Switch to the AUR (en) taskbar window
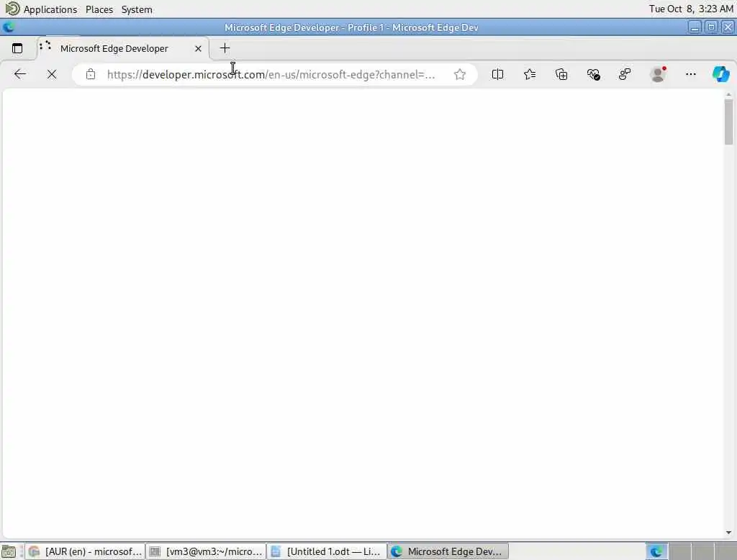This screenshot has height=560, width=737. (85, 551)
